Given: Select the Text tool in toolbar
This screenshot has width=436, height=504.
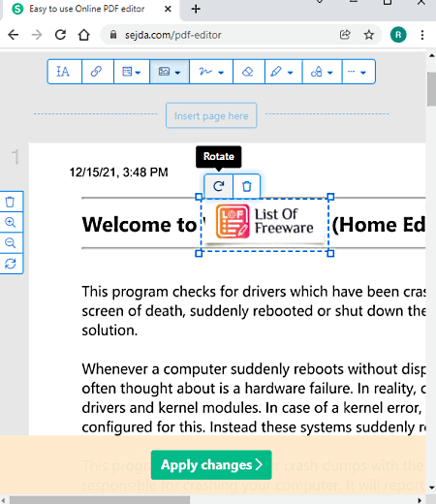Looking at the screenshot, I should (64, 72).
